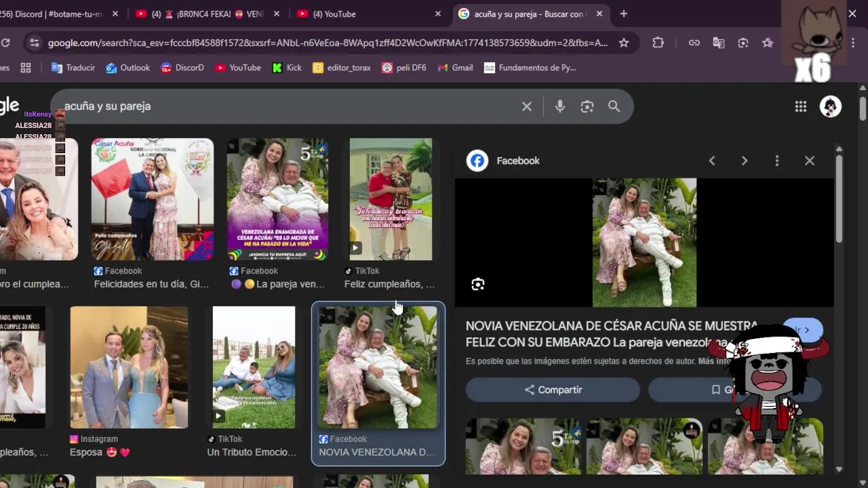Go to previous image in preview panel
Screen dimensions: 868x488
click(712, 161)
